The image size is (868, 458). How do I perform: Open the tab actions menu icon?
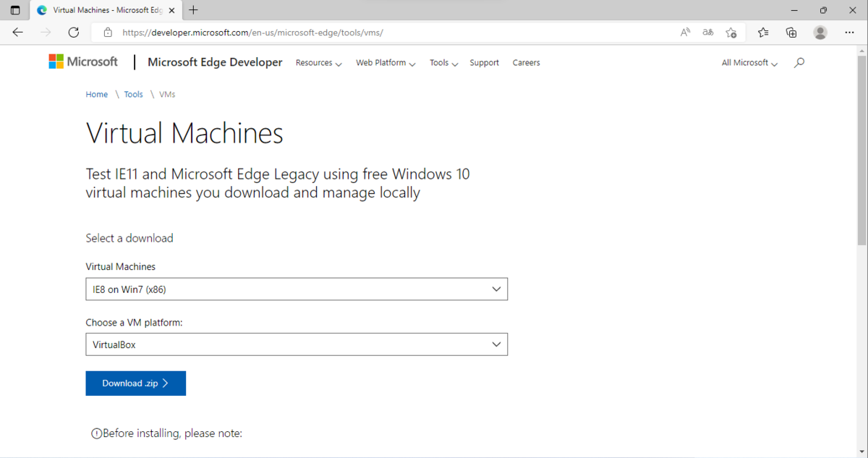[15, 10]
